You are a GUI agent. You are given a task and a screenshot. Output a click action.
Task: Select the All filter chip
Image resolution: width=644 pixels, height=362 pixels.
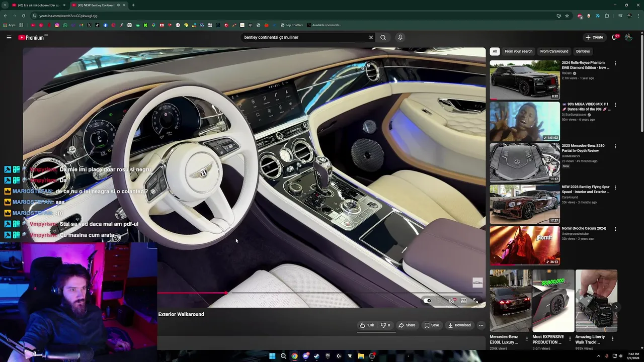click(x=495, y=51)
